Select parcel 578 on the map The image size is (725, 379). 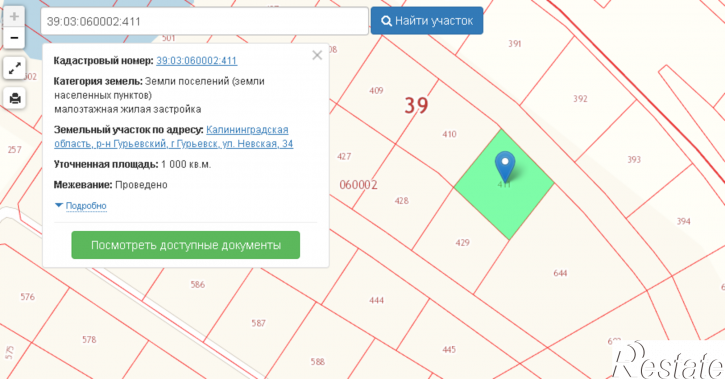pos(89,340)
